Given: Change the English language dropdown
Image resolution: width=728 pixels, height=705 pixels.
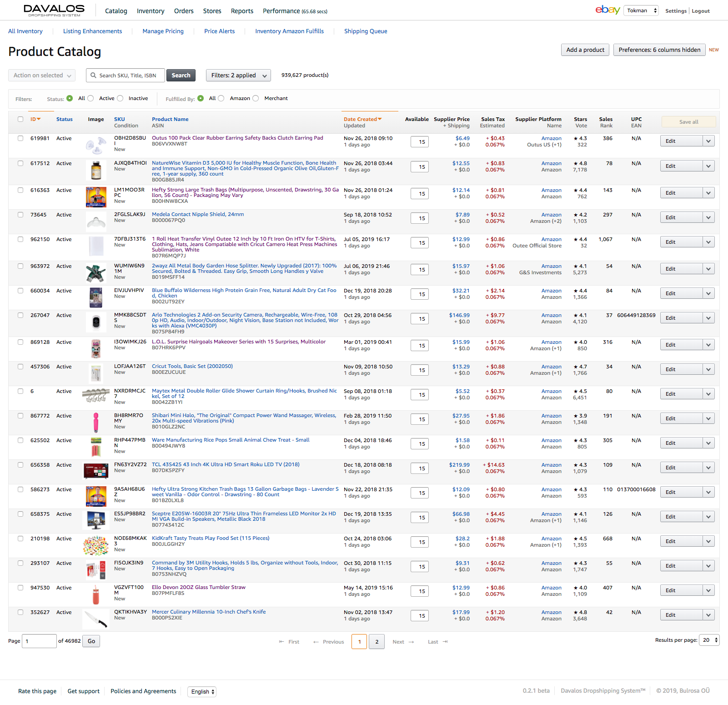Looking at the screenshot, I should [202, 692].
